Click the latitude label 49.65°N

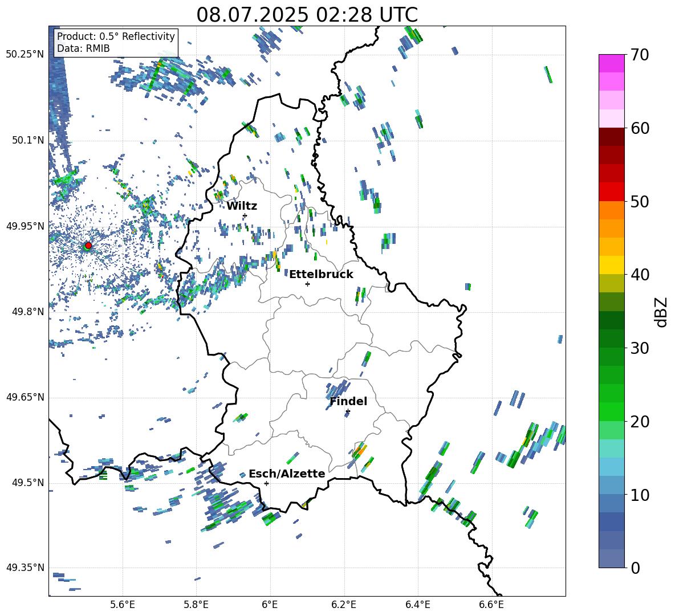click(x=25, y=397)
